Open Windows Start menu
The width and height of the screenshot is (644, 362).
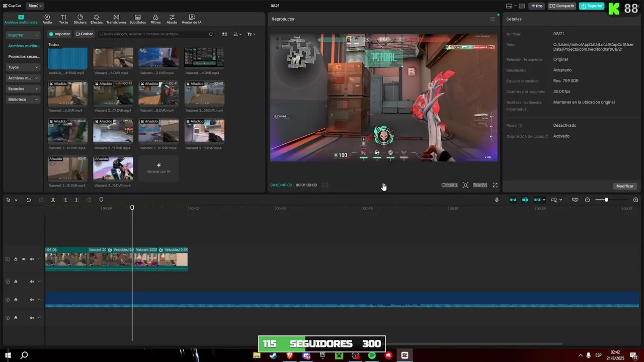pos(8,355)
